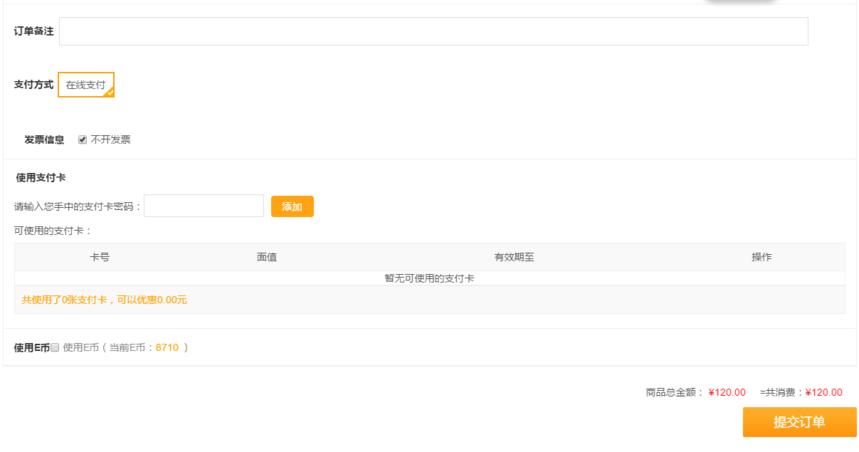Focus the 支付卡密码 input box
This screenshot has height=452, width=859.
(x=204, y=206)
